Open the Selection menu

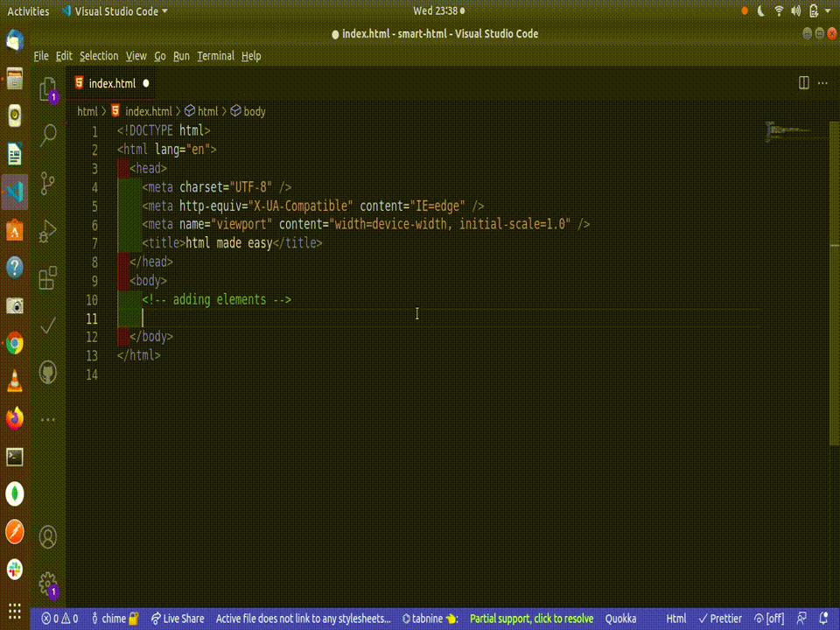[99, 56]
